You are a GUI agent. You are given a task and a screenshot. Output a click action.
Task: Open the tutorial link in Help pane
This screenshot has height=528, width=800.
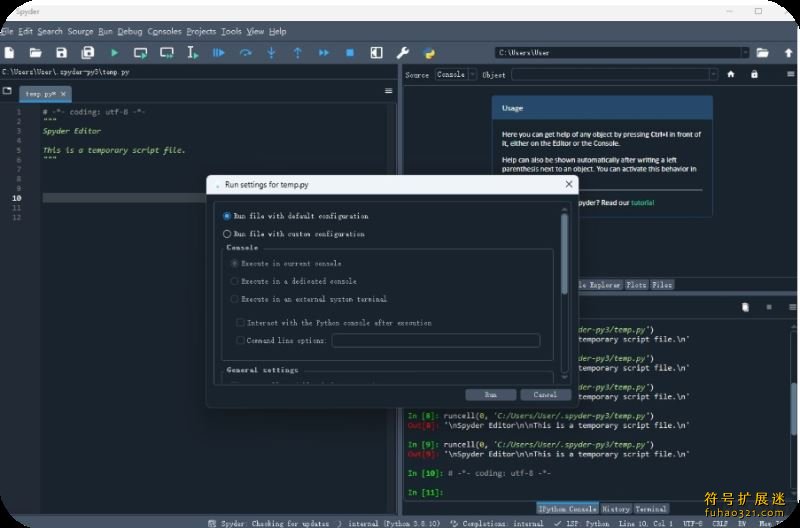(x=642, y=203)
